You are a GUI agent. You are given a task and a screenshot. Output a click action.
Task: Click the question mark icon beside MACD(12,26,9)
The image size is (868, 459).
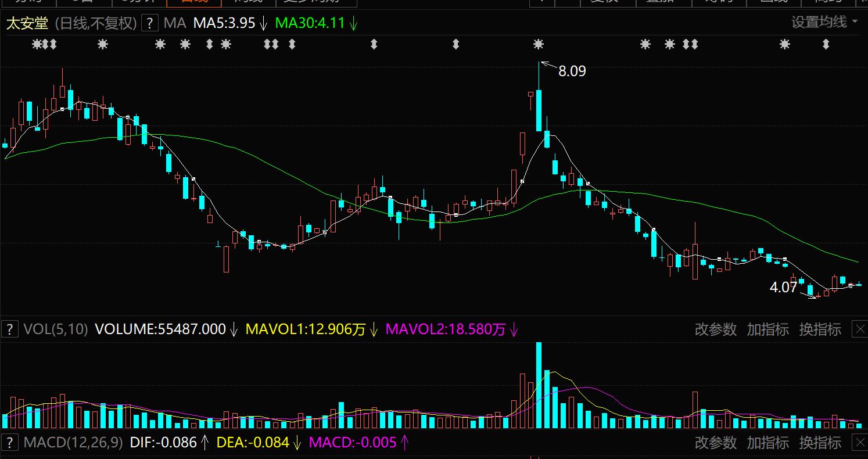pyautogui.click(x=9, y=442)
